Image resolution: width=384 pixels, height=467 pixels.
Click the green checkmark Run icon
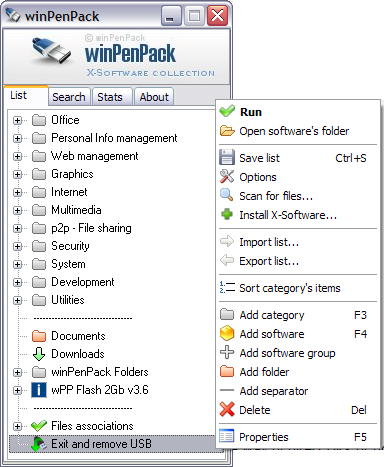click(x=227, y=111)
